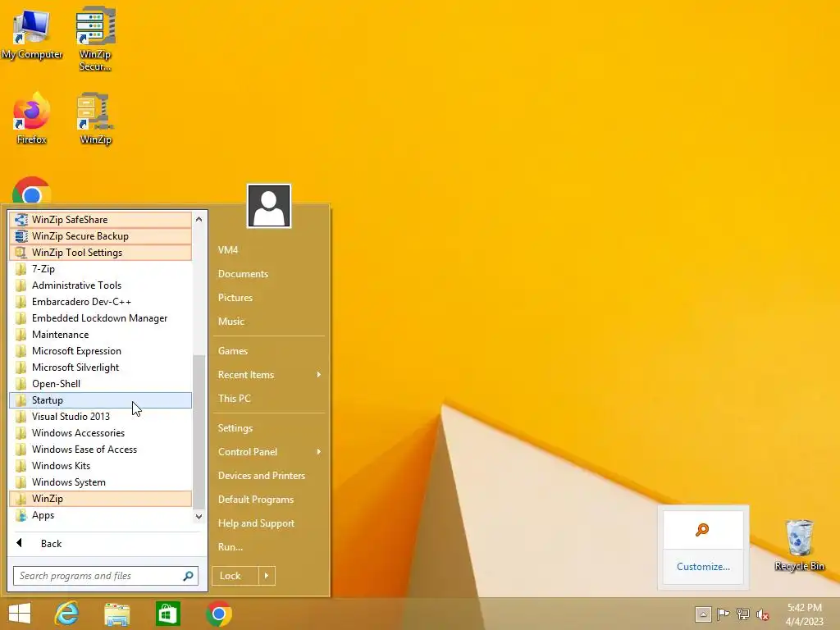Image resolution: width=840 pixels, height=630 pixels.
Task: Expand the Administrative Tools folder
Action: point(100,285)
